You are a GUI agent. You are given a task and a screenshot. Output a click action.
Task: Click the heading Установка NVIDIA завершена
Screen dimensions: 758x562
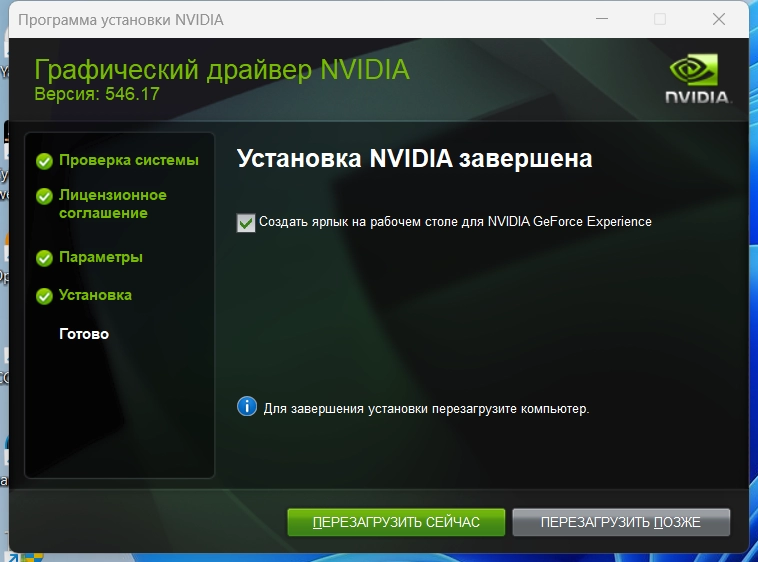[414, 159]
